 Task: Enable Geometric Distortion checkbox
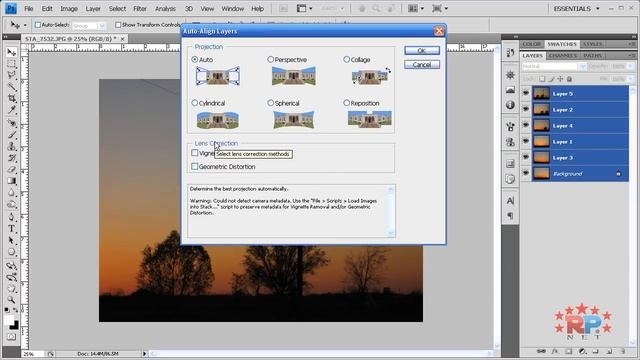195,167
